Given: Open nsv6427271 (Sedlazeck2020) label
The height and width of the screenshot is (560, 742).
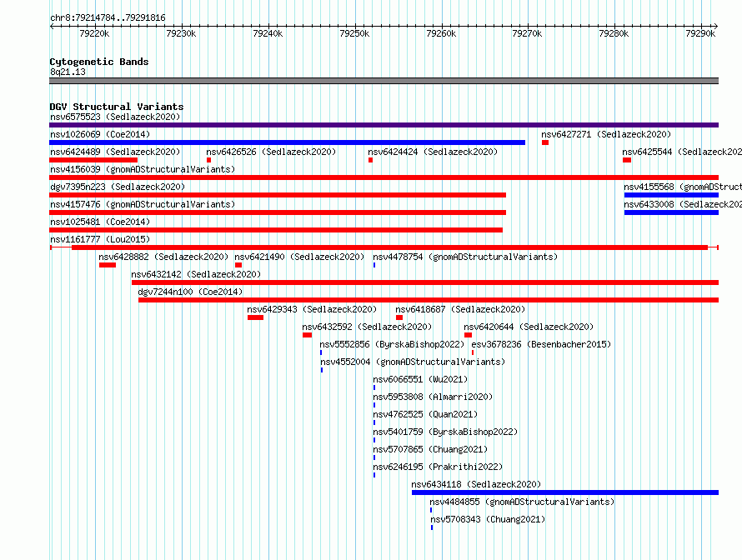Looking at the screenshot, I should pos(606,134).
